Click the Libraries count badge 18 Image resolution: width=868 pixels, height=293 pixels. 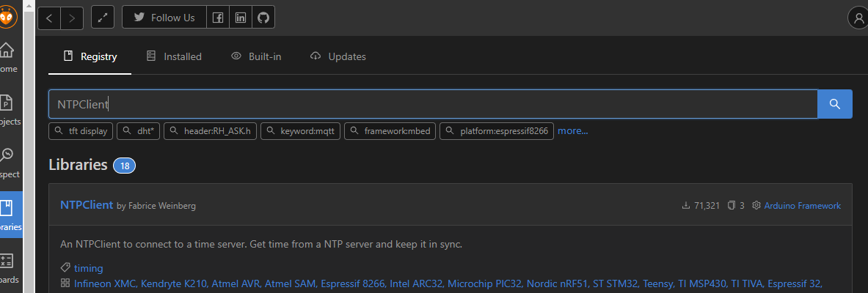[125, 166]
